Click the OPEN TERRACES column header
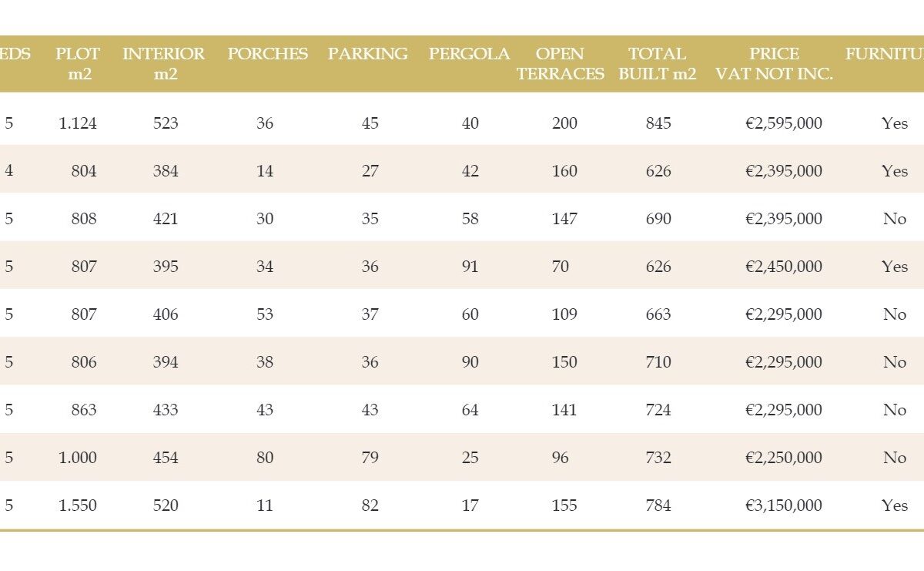 pyautogui.click(x=561, y=64)
